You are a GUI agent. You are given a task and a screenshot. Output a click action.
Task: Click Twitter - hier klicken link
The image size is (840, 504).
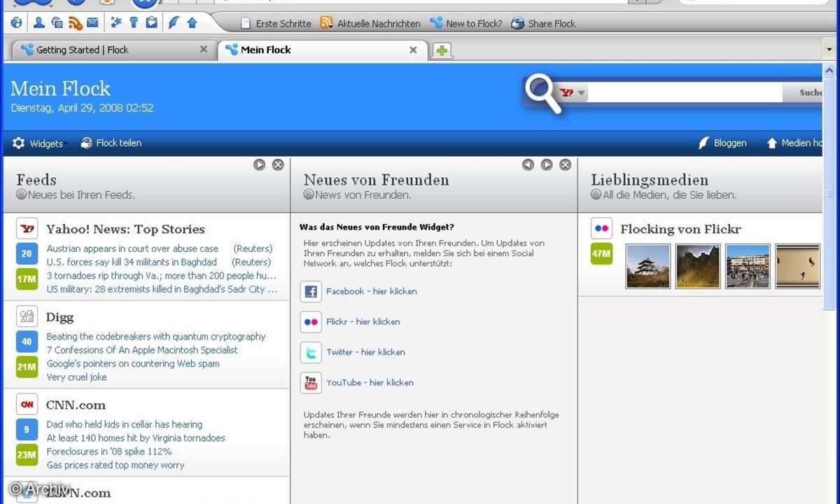[x=366, y=352]
